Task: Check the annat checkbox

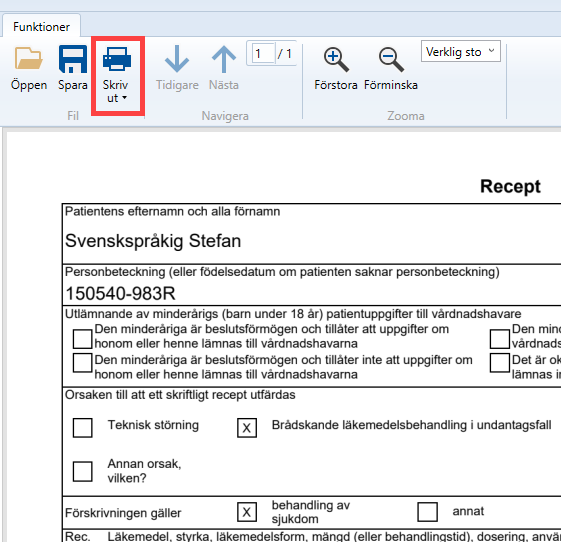Action: 428,512
